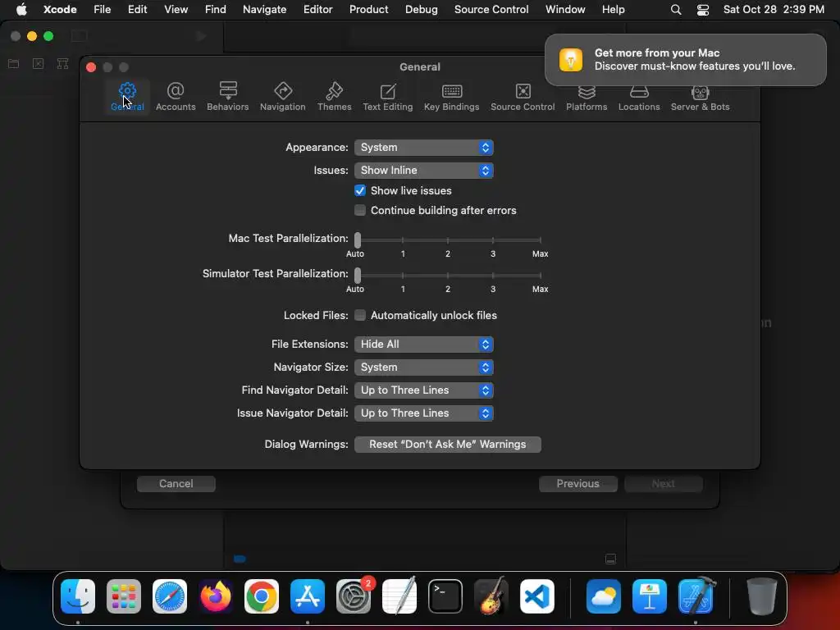The width and height of the screenshot is (840, 630).
Task: Open Source Control preferences pane
Action: (x=523, y=97)
